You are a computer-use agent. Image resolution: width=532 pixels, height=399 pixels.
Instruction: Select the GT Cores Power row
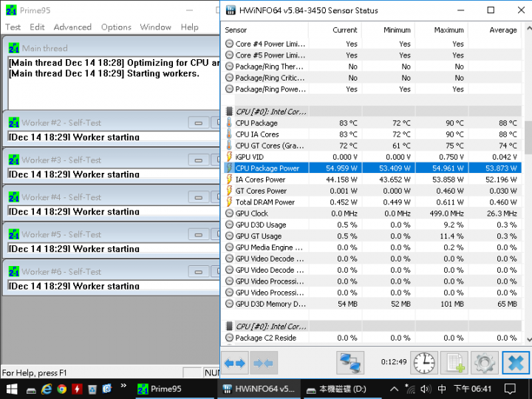(372, 191)
